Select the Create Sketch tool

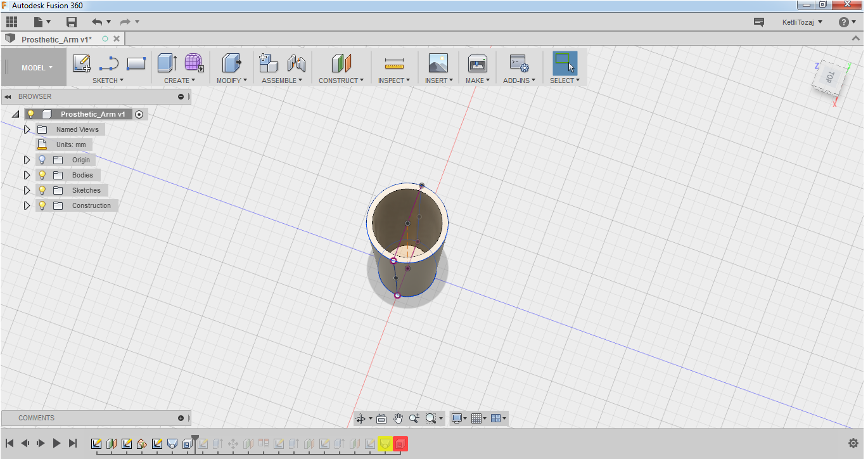click(81, 63)
